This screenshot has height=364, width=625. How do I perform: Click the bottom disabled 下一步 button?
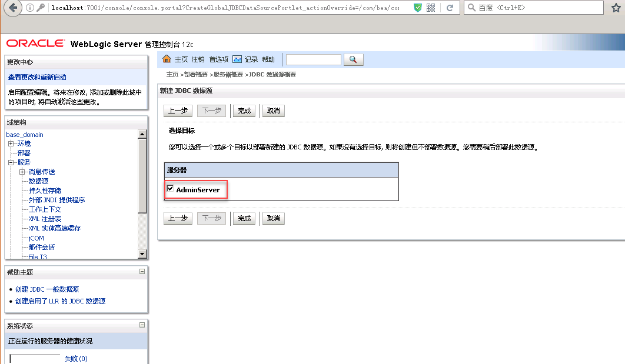pos(212,218)
